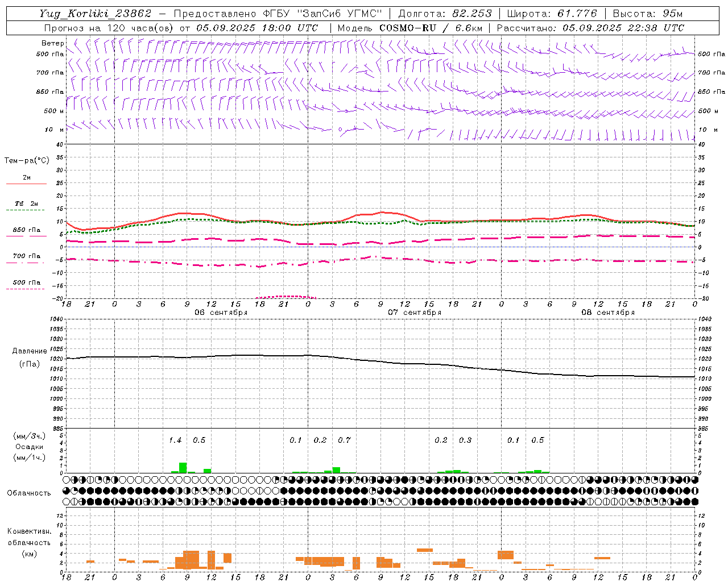The height and width of the screenshot is (582, 728).
Task: Click the precipitation total "1.4"
Action: (175, 440)
